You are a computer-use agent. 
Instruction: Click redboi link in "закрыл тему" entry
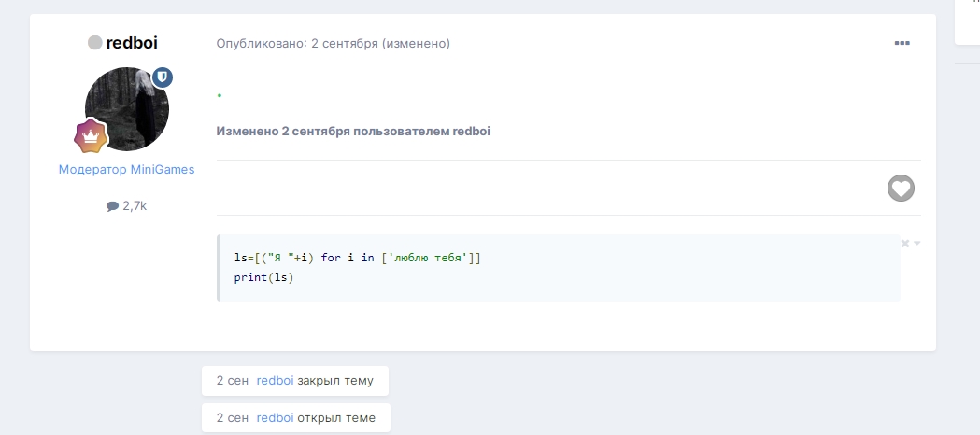(x=275, y=380)
